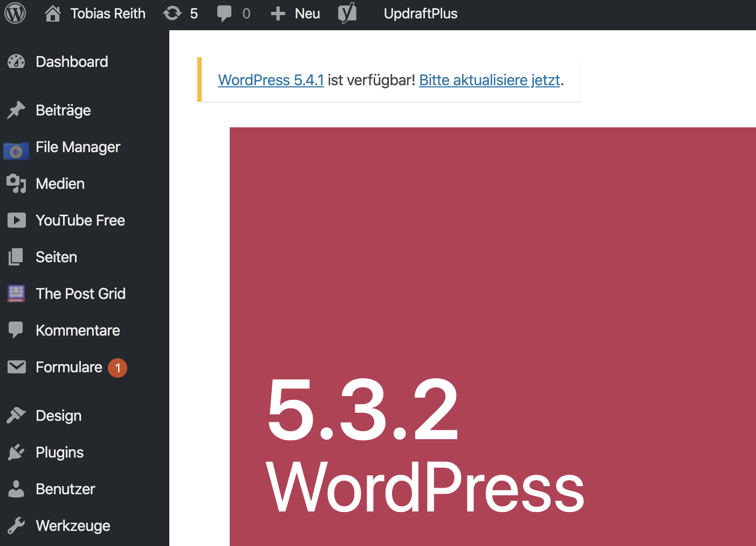
Task: Open Kommentare in the sidebar
Action: [78, 330]
